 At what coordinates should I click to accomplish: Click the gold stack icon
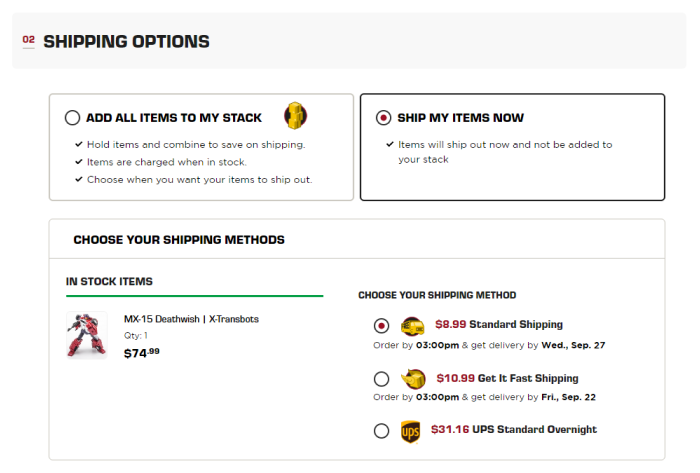295,117
